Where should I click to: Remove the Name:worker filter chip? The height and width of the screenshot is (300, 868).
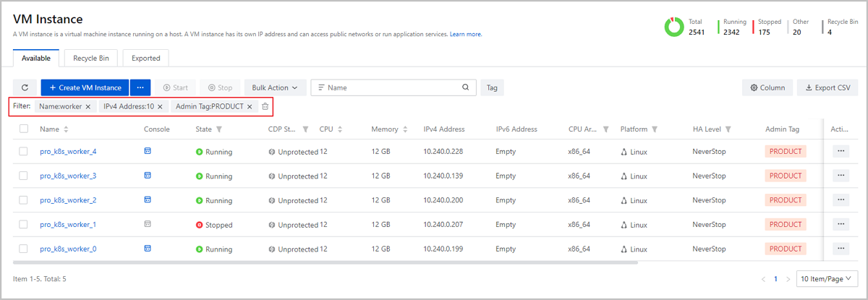tap(88, 106)
